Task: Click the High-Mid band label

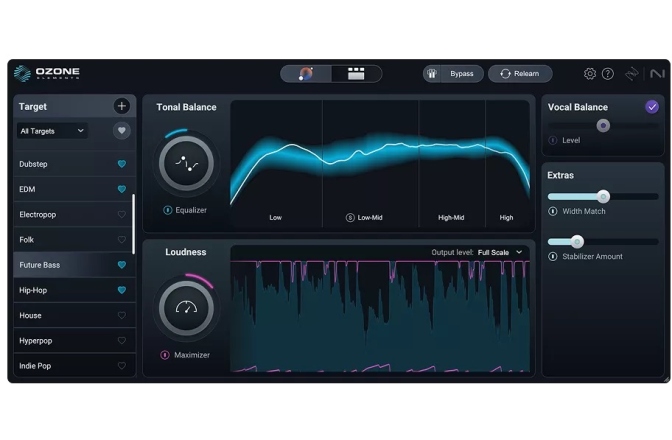Action: tap(451, 218)
